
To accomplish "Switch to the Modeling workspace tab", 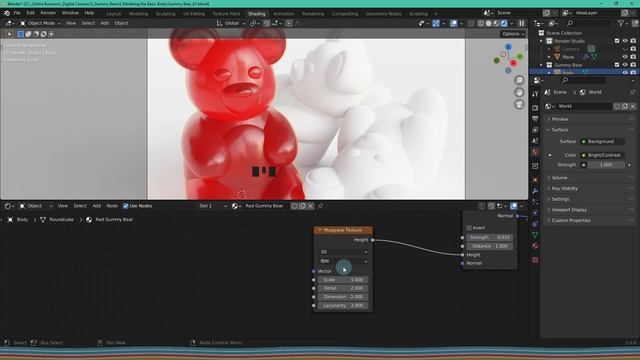I will [x=138, y=13].
